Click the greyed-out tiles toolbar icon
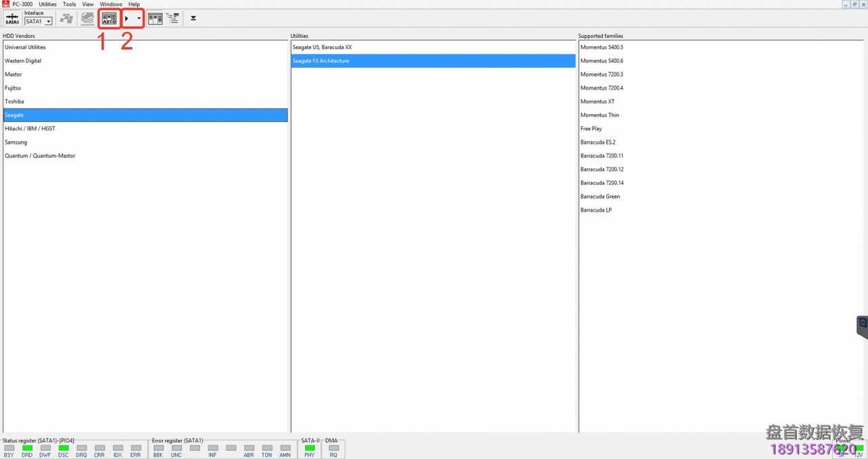This screenshot has height=459, width=868. click(x=66, y=19)
